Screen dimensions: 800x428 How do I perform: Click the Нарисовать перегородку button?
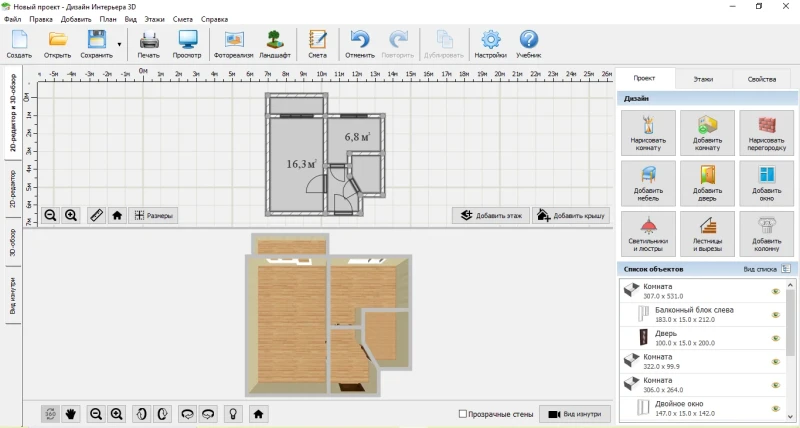(x=766, y=133)
